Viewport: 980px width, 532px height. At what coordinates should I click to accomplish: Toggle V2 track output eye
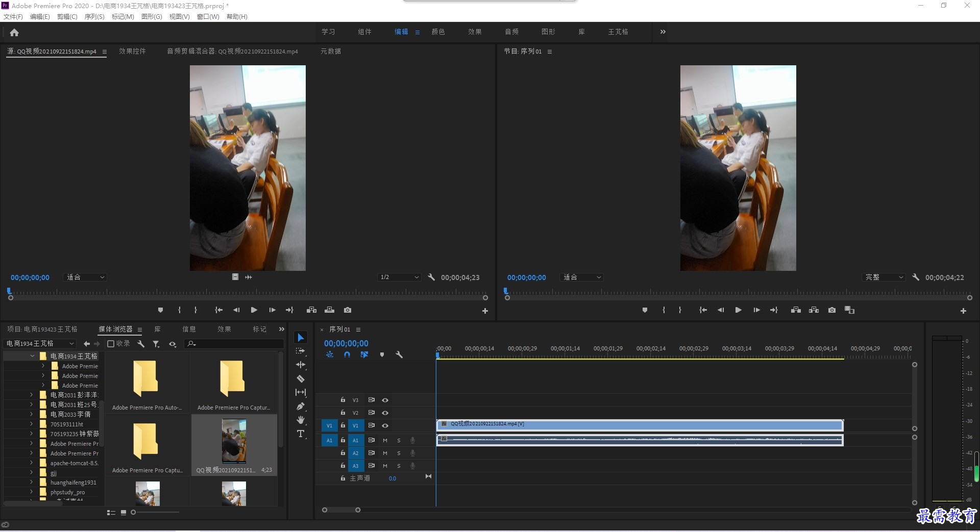(x=385, y=413)
